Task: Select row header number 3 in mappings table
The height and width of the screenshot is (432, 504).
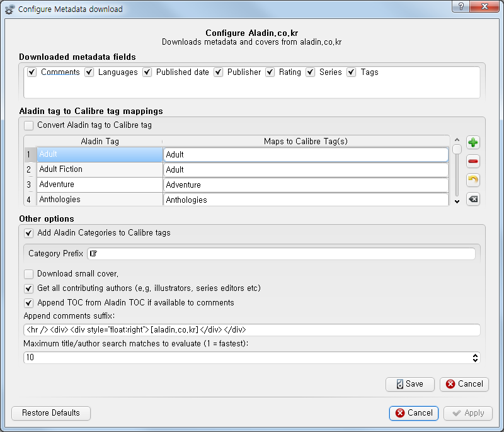Action: coord(30,185)
